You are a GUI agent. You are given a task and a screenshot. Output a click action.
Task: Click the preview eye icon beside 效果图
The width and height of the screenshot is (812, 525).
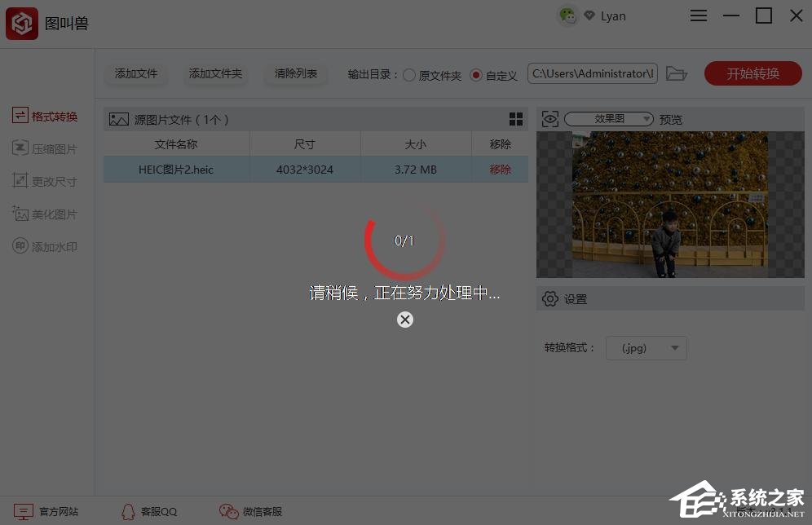coord(550,118)
